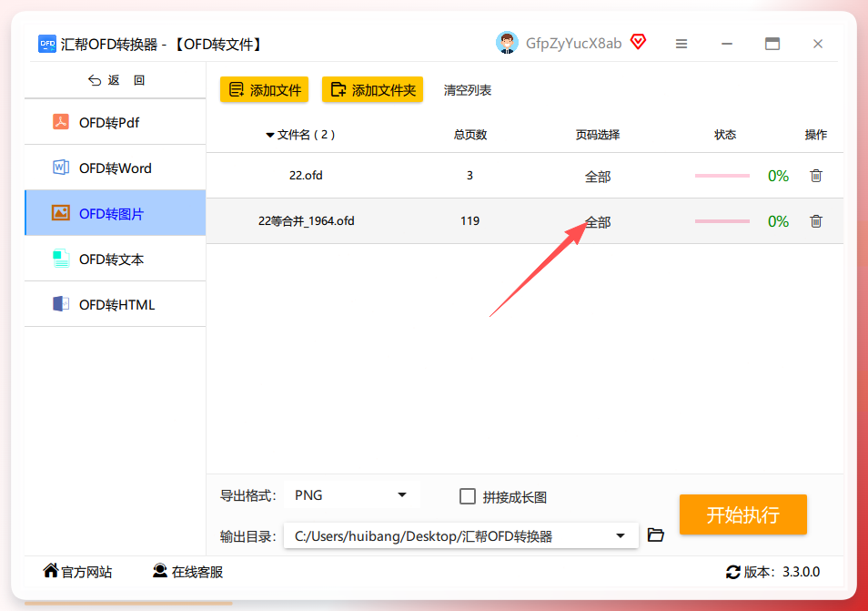The width and height of the screenshot is (868, 611).
Task: Click username GfpZyYucX8ab
Action: (x=573, y=44)
